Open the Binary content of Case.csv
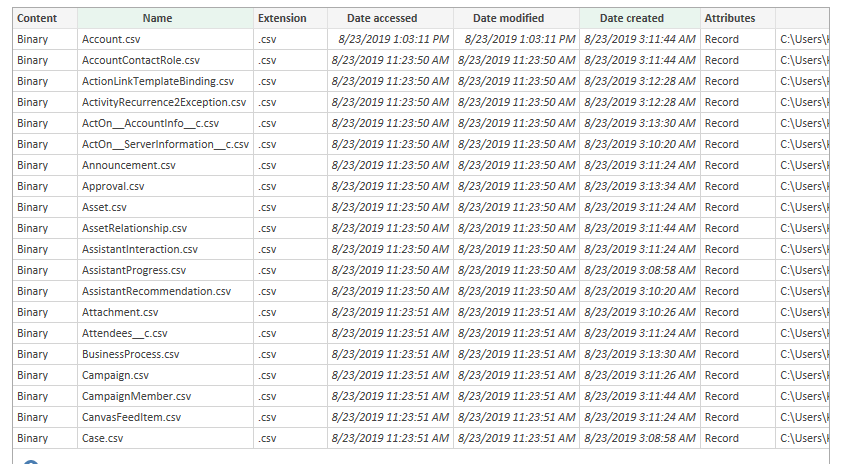The image size is (848, 464). click(x=32, y=438)
